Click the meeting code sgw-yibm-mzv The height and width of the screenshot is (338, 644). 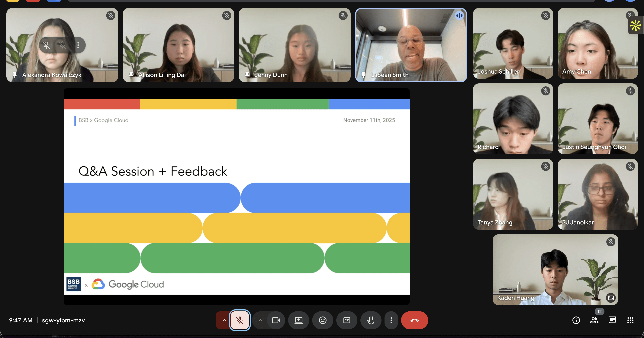pyautogui.click(x=63, y=320)
